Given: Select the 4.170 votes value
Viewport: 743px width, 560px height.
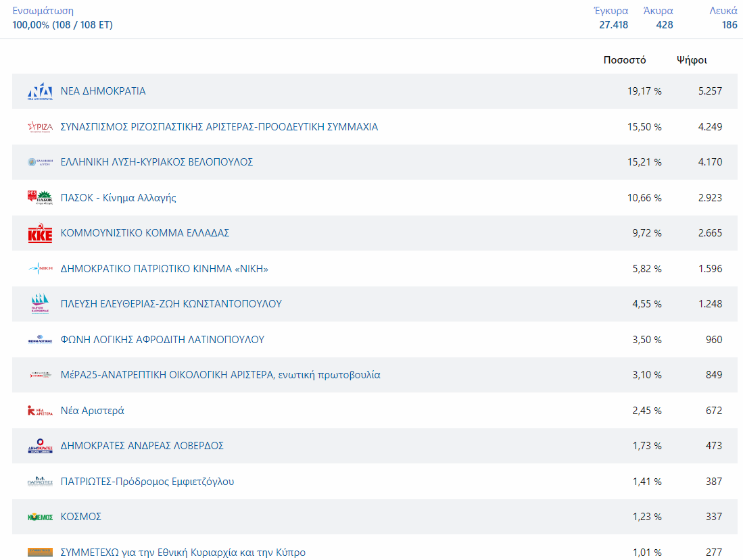Looking at the screenshot, I should pyautogui.click(x=710, y=162).
